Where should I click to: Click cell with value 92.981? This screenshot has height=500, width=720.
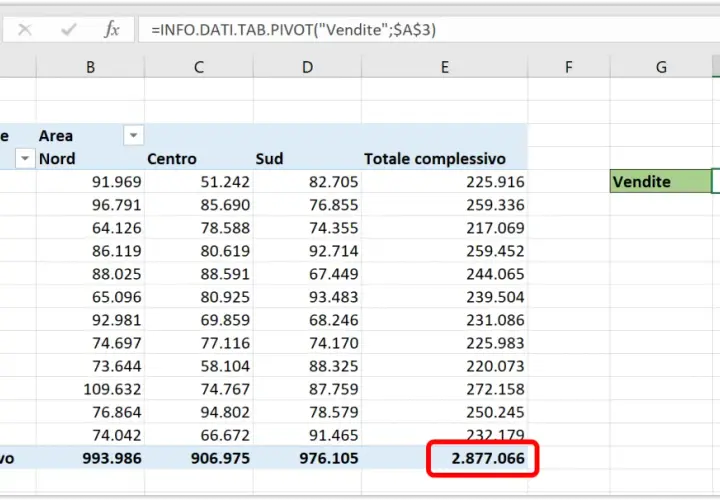click(x=90, y=320)
